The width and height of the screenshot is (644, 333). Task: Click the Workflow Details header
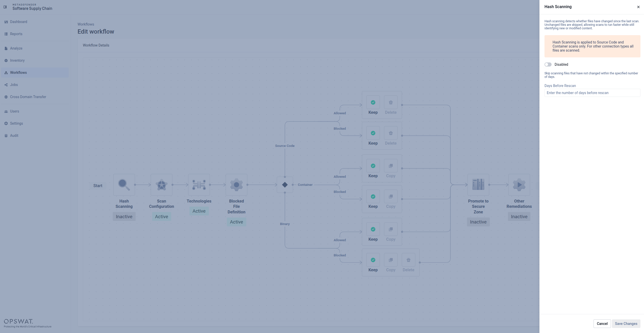pos(96,45)
